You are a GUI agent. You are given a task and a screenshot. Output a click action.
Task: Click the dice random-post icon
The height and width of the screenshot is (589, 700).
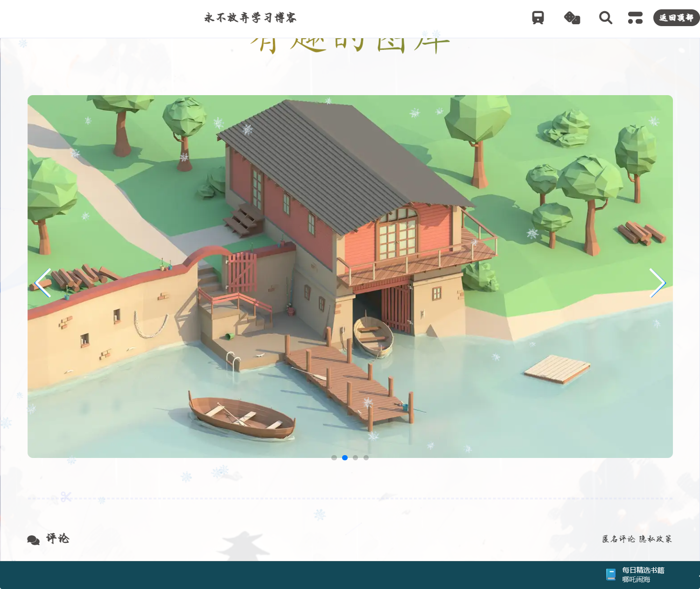pos(572,18)
